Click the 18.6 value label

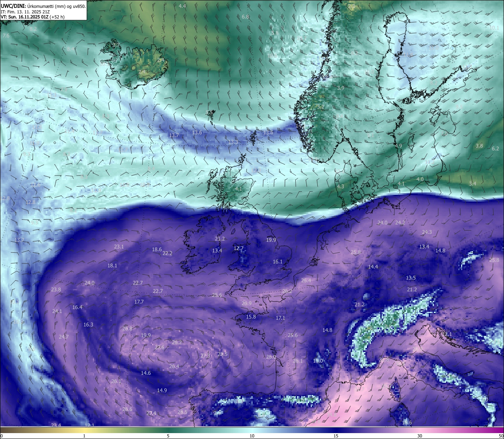coord(157,249)
